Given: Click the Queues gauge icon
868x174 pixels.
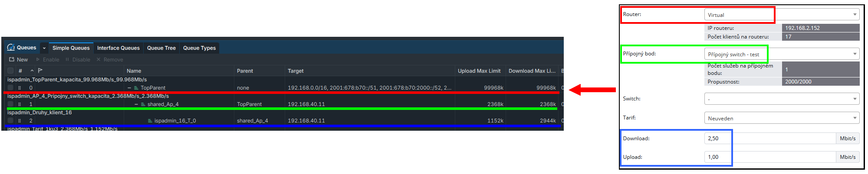Looking at the screenshot, I should coord(11,48).
